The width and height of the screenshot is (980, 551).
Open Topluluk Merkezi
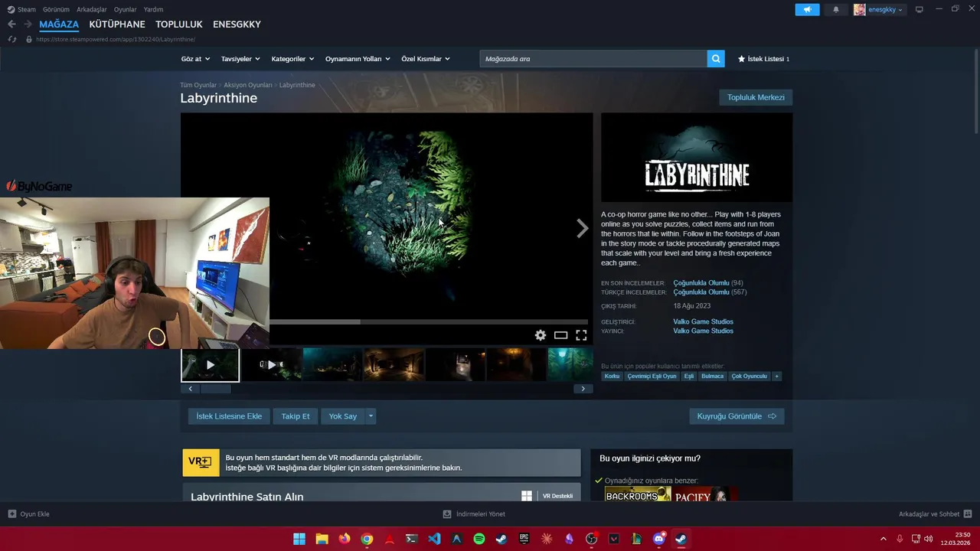click(x=756, y=97)
